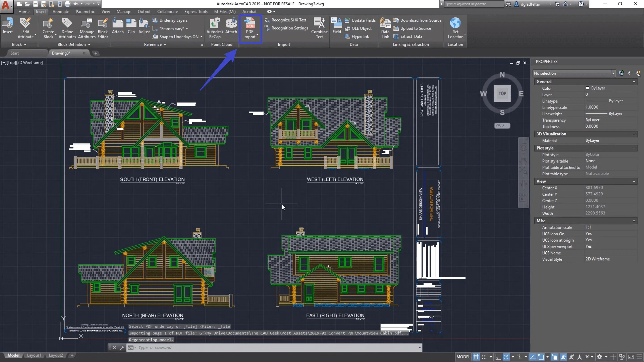
Task: Click the Layout1 tab at bottom
Action: [x=34, y=355]
